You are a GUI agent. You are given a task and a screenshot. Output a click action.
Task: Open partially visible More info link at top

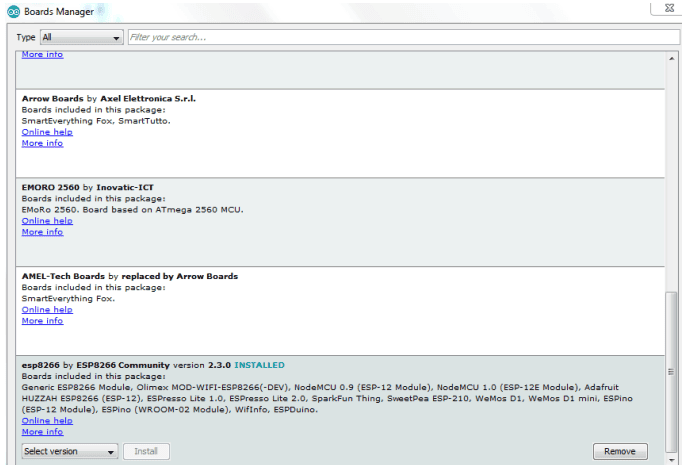point(43,54)
